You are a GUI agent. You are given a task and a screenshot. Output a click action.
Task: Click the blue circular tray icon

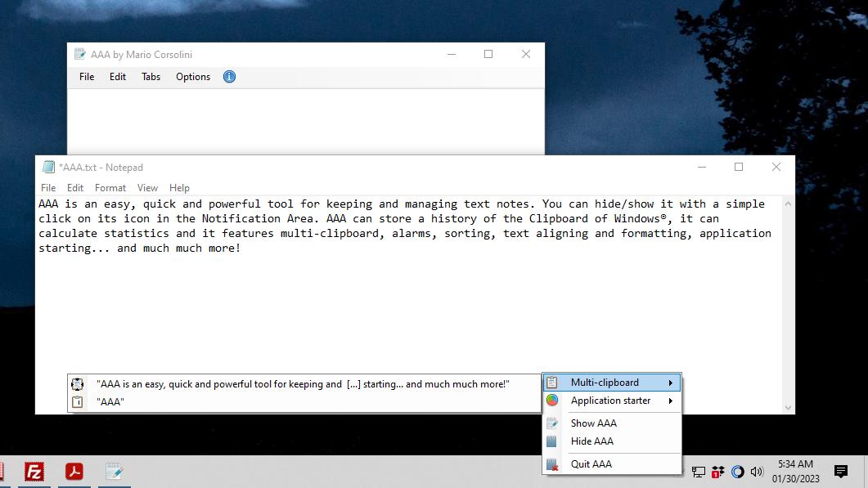click(737, 472)
